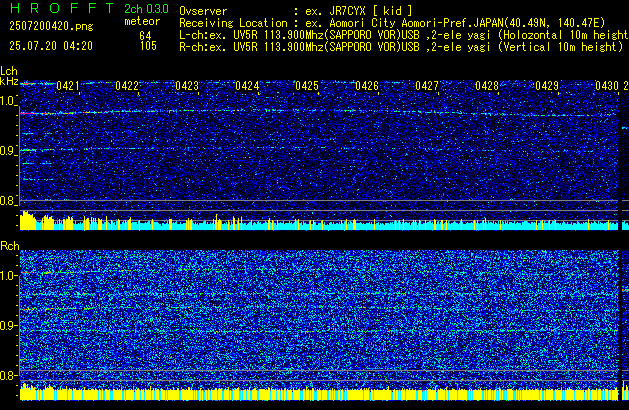Click the 0430 time marker
Screen dimensions: 629x410
[607, 86]
